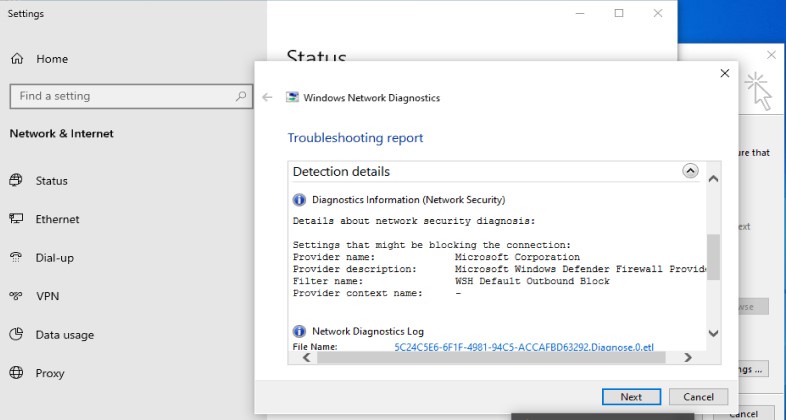This screenshot has width=786, height=420.
Task: Minimize the Settings window
Action: (x=580, y=14)
